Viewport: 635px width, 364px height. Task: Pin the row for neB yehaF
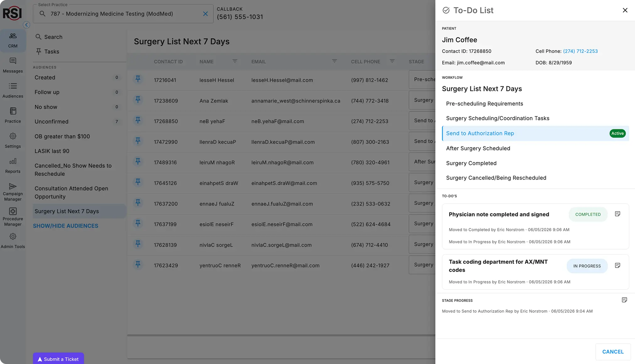[138, 120]
